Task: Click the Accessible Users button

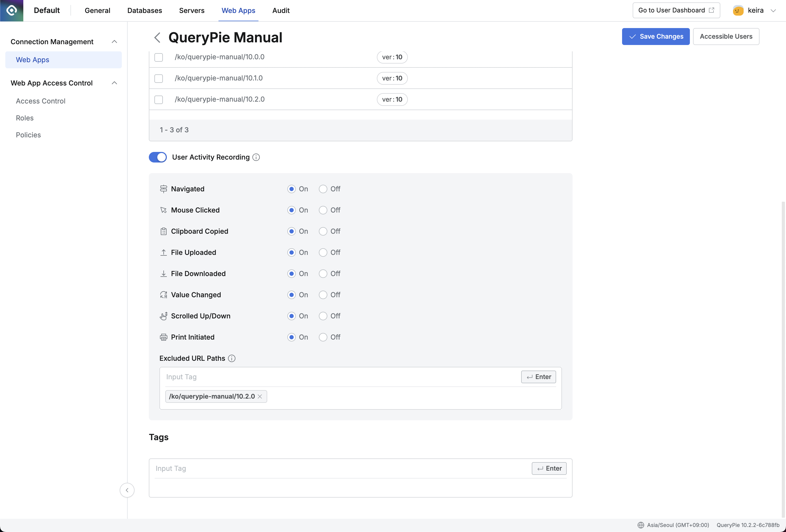Action: point(726,37)
